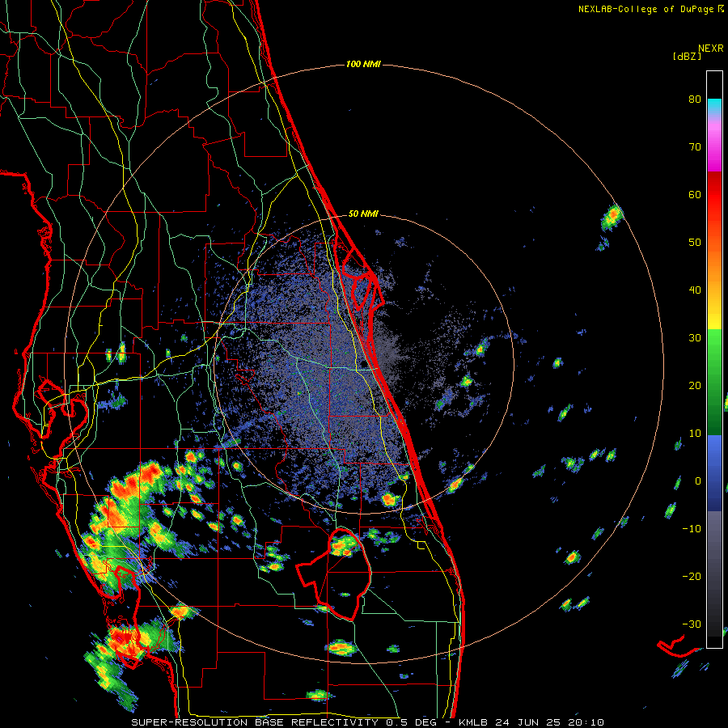Click the 70 dBZ scale value
This screenshot has width=728, height=728.
tap(695, 146)
